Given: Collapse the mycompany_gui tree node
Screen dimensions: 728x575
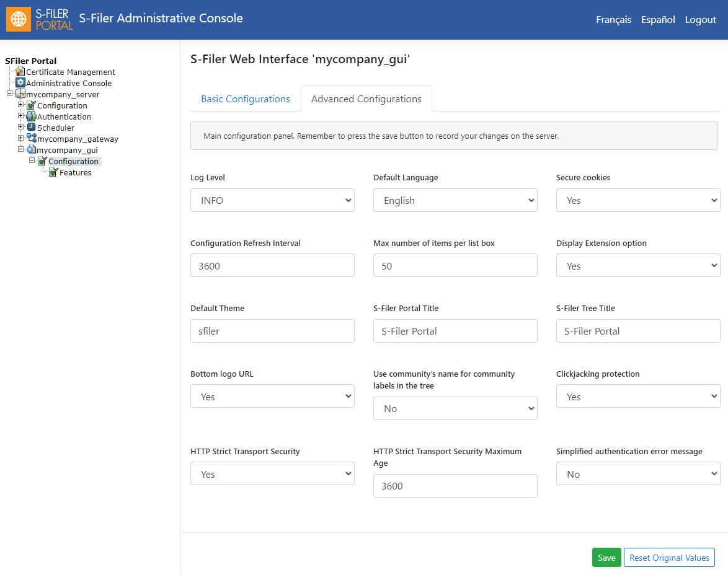Looking at the screenshot, I should click(20, 149).
